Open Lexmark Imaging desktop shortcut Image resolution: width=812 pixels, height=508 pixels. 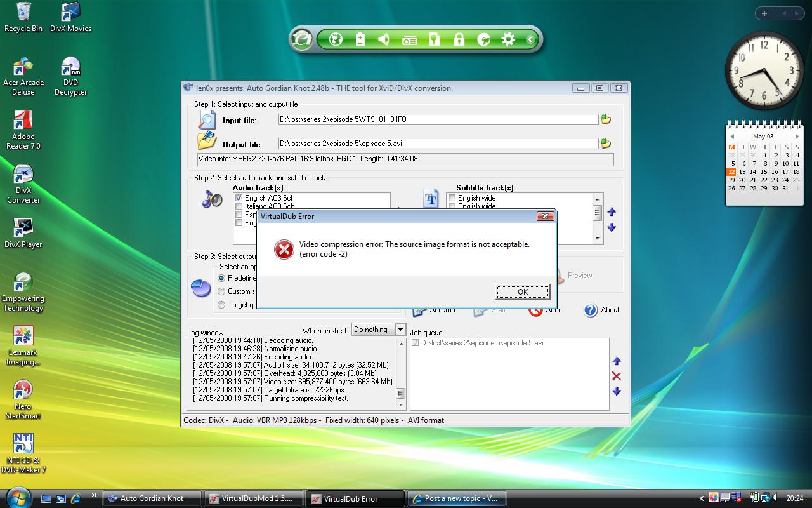(x=23, y=346)
